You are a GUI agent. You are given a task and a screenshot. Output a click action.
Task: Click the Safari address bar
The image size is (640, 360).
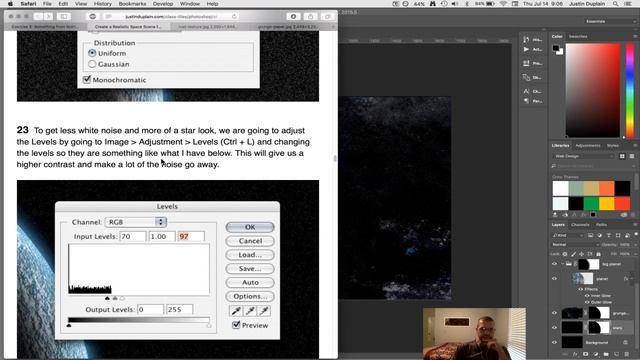[x=171, y=16]
